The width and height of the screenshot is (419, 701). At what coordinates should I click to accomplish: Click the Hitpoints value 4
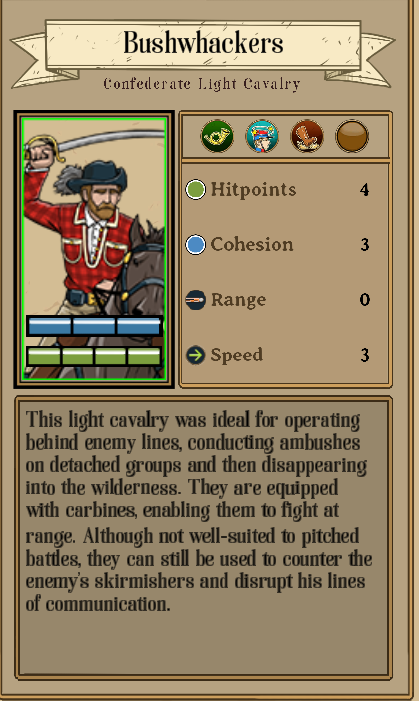coord(364,190)
